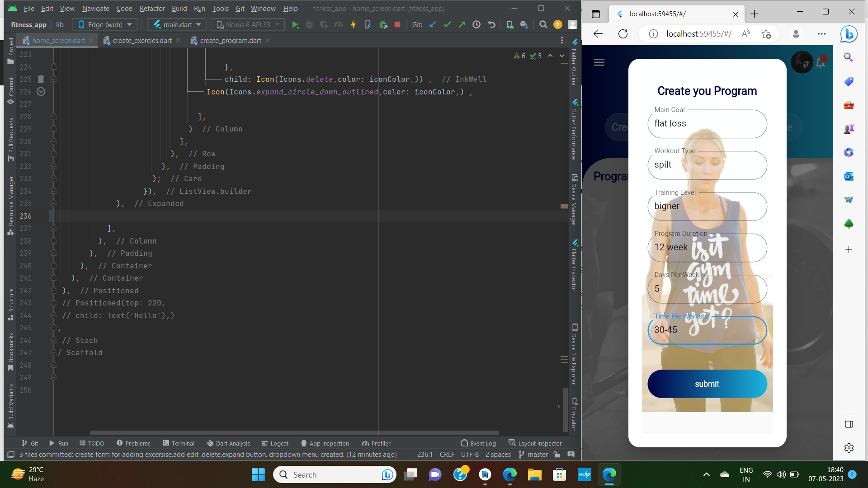
Task: Click the Time Per Workout input field
Action: [707, 330]
